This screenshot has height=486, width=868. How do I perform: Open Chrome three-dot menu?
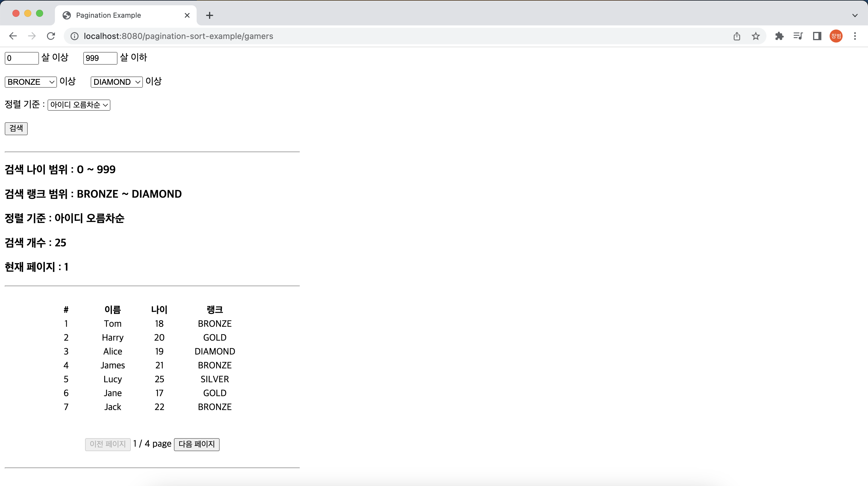click(855, 36)
